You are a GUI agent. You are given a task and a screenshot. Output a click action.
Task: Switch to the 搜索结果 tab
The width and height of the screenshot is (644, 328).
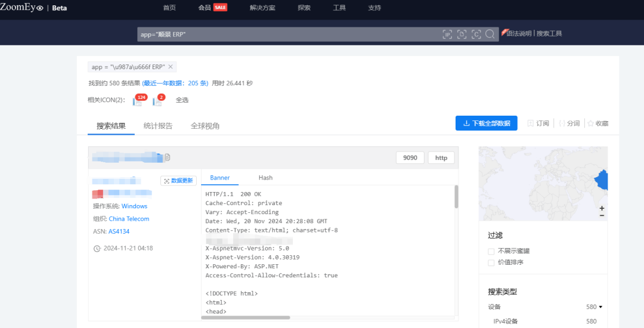(111, 126)
